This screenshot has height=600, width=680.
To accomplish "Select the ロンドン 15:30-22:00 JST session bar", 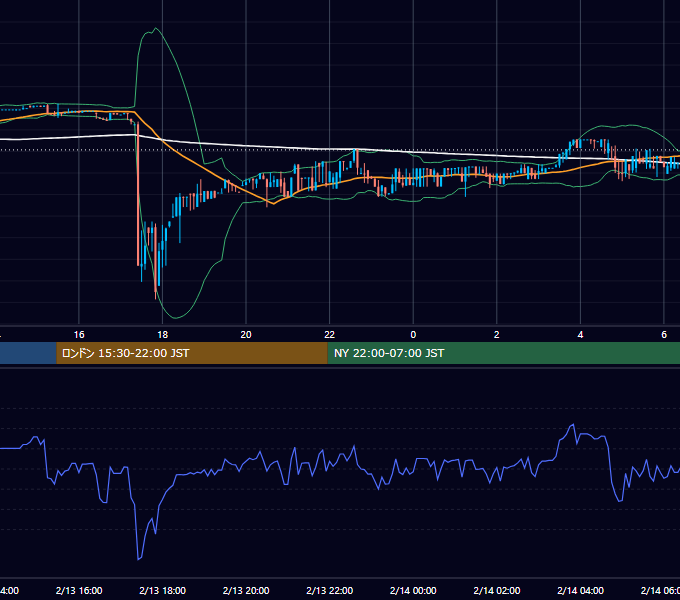I will (192, 353).
